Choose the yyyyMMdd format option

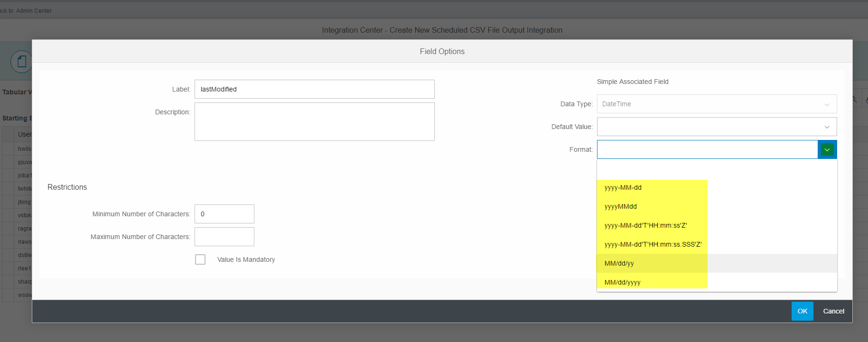pyautogui.click(x=717, y=206)
